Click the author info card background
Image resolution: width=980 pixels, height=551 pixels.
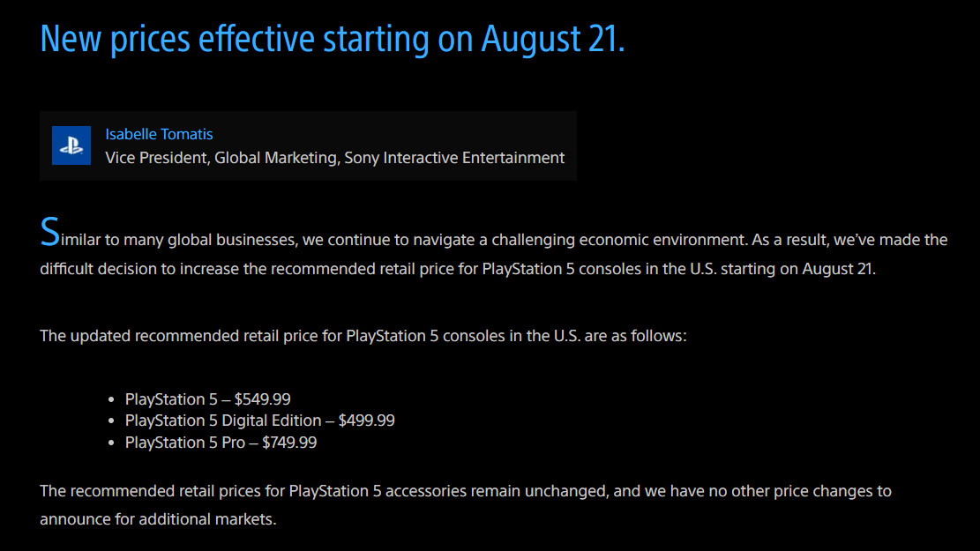pos(308,146)
